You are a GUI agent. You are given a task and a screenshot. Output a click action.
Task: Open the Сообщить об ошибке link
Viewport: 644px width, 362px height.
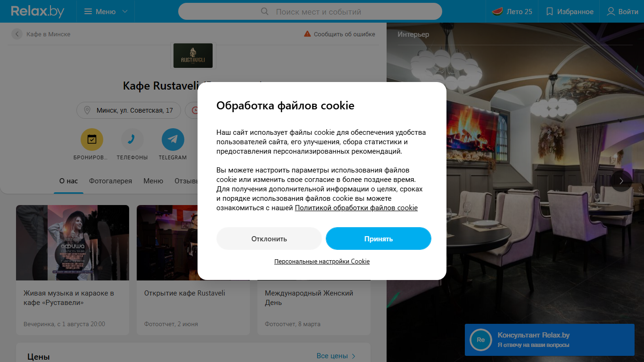coord(345,34)
